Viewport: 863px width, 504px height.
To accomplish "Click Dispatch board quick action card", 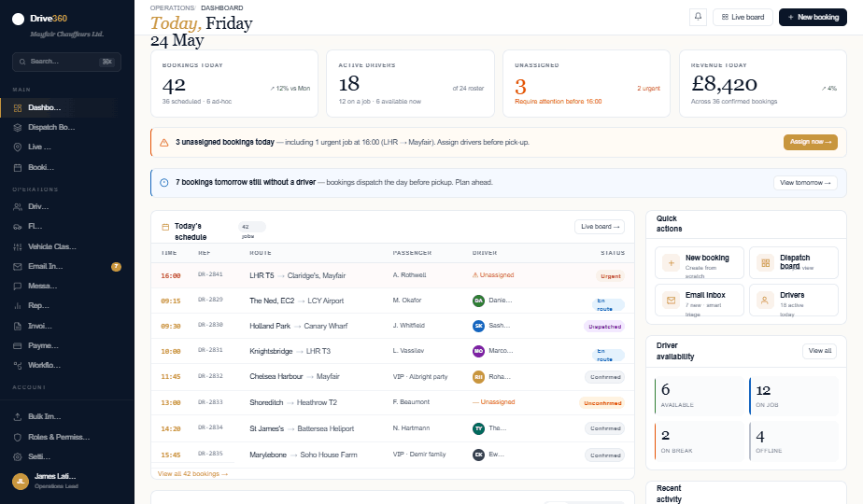I will click(794, 263).
